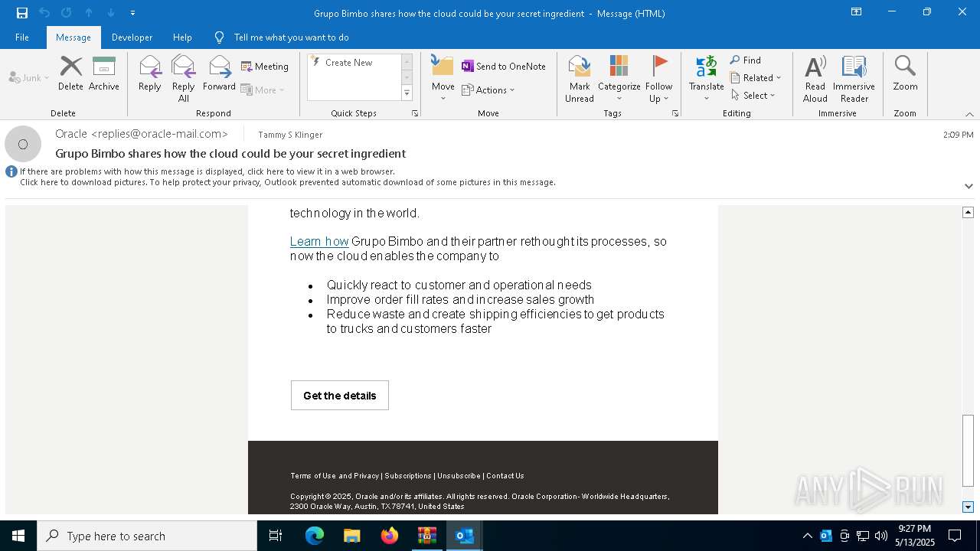Open the Junk dropdown
This screenshot has width=980, height=551.
(29, 77)
